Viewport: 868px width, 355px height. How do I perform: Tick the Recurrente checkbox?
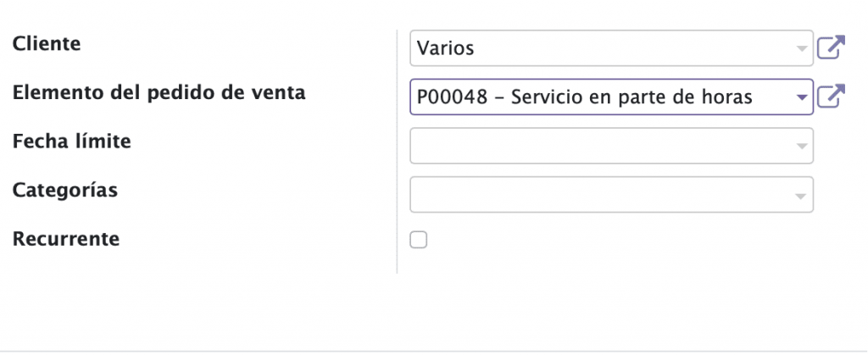419,240
